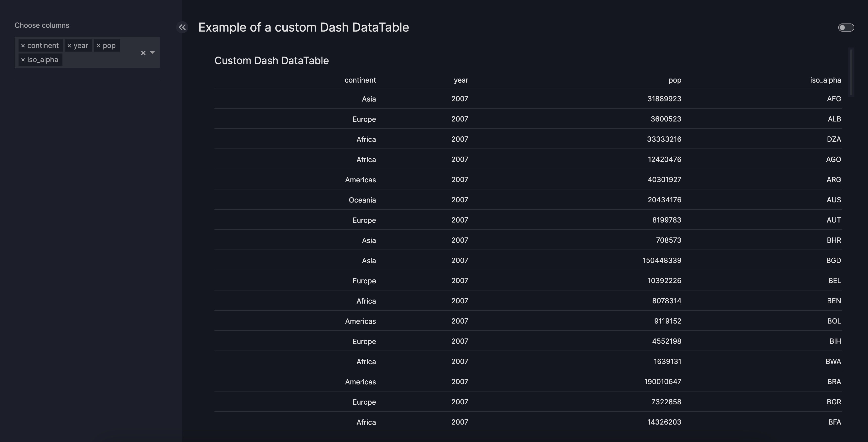Click Americas cell in the BRA row
The width and height of the screenshot is (868, 442).
point(360,382)
